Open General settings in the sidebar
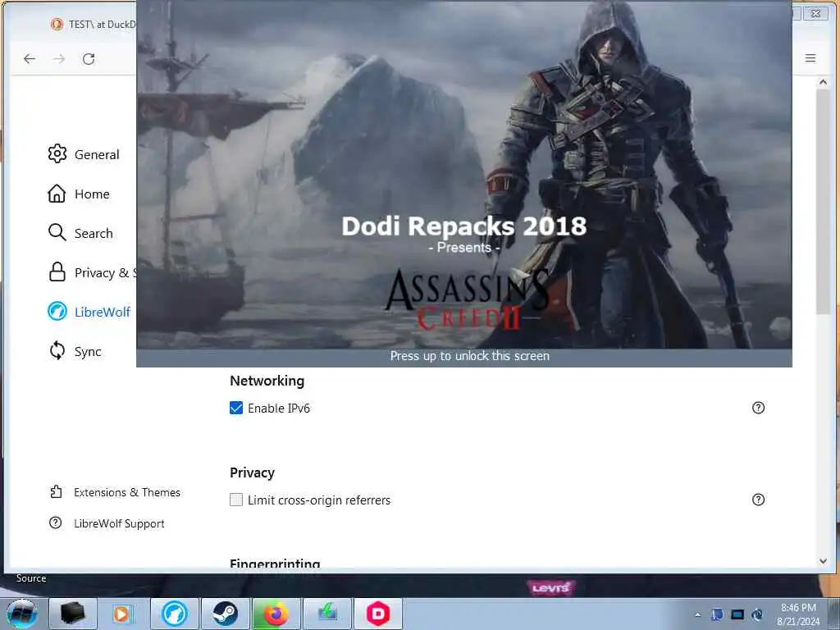The width and height of the screenshot is (840, 630). tap(84, 154)
